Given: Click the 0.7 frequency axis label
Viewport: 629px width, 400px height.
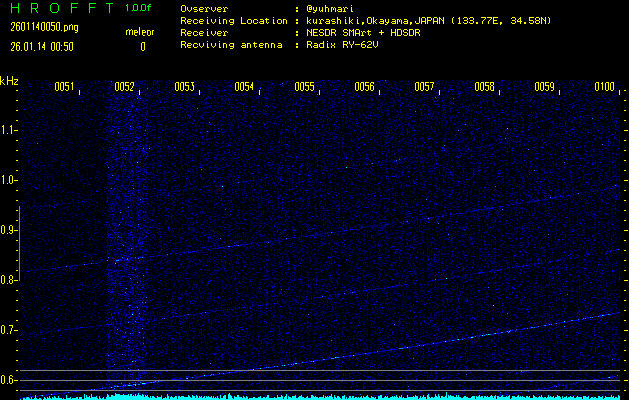Looking at the screenshot, I should click(9, 330).
